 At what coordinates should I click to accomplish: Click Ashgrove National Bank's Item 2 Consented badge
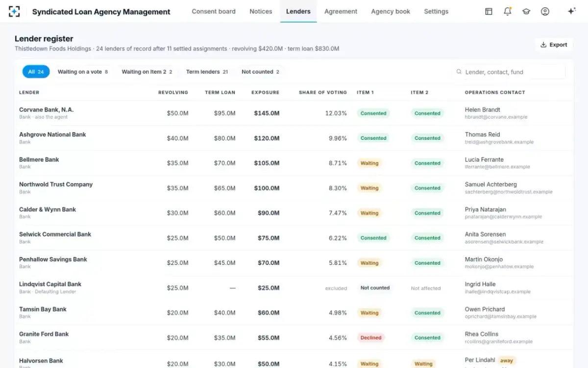pos(427,138)
